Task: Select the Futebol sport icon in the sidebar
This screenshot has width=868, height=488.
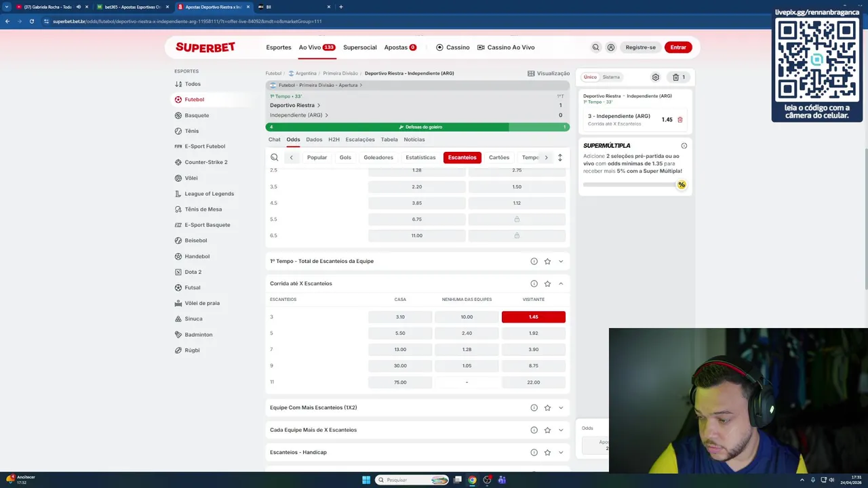Action: [x=178, y=100]
